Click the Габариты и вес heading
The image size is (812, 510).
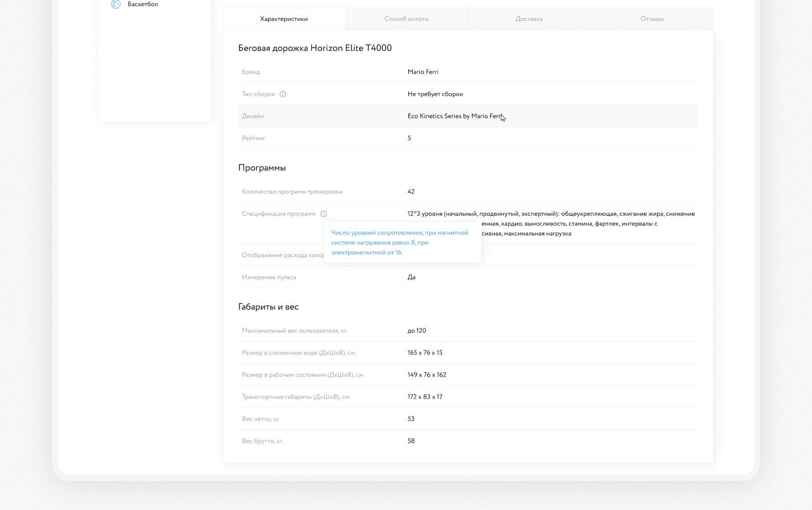[x=268, y=307]
